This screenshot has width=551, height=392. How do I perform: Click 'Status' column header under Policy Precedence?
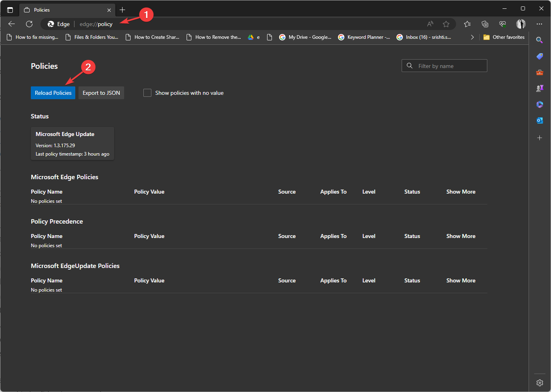coord(412,236)
